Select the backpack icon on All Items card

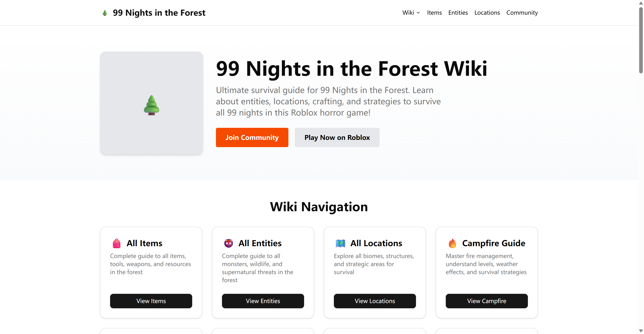[x=117, y=243]
